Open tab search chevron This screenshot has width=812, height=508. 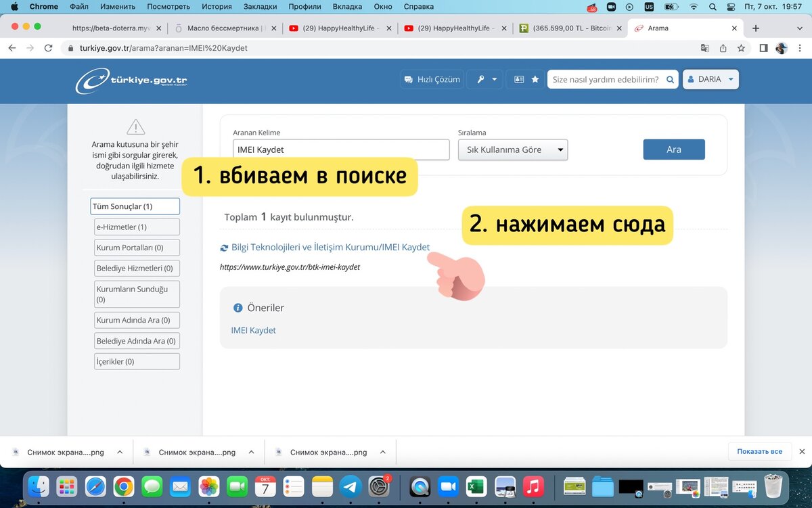tap(799, 28)
